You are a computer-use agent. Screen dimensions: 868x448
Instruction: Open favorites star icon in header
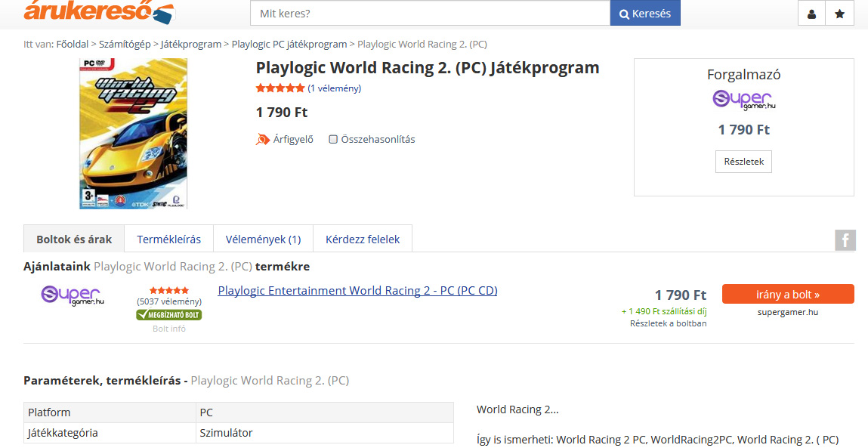pos(840,14)
